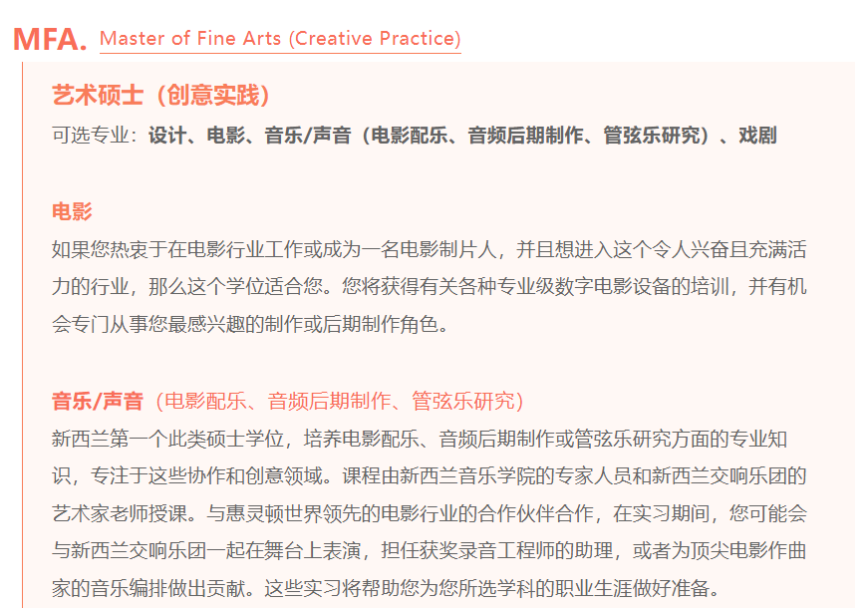Click the orange "MFA." title text

(x=50, y=39)
